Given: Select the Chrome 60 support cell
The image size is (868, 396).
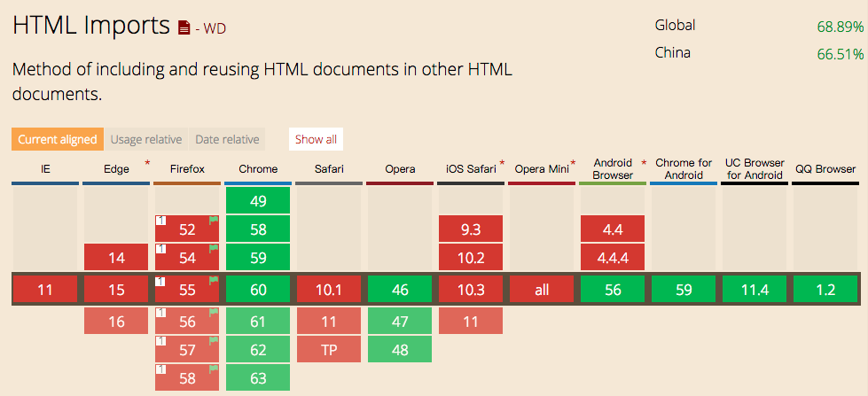Looking at the screenshot, I should point(258,290).
